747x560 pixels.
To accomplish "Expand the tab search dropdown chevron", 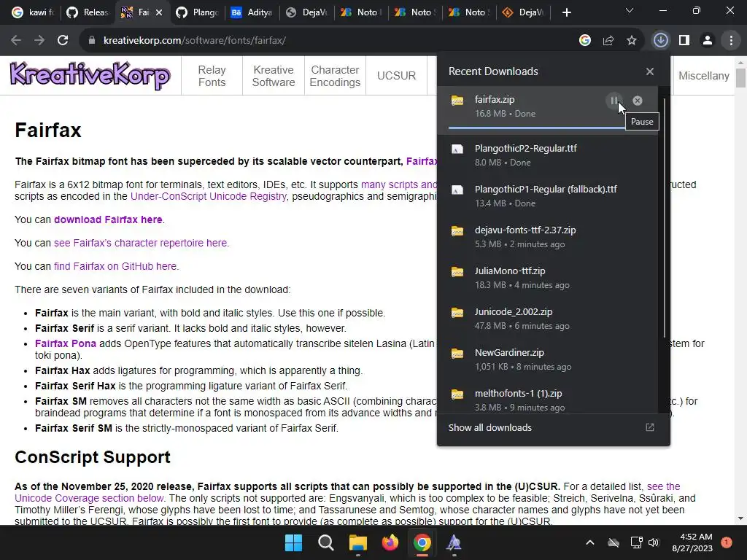I will click(x=630, y=10).
